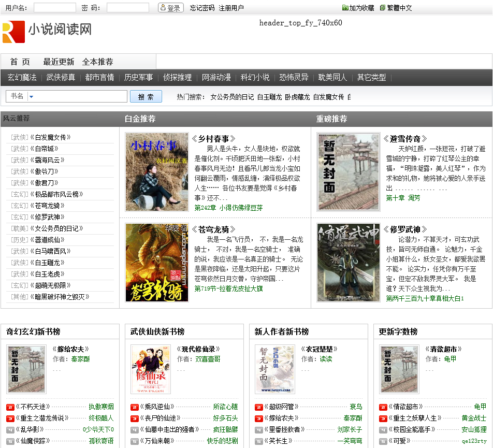This screenshot has width=493, height=448.
Task: Click rank 4 icon beside 《乱华影》
Action: (10, 430)
